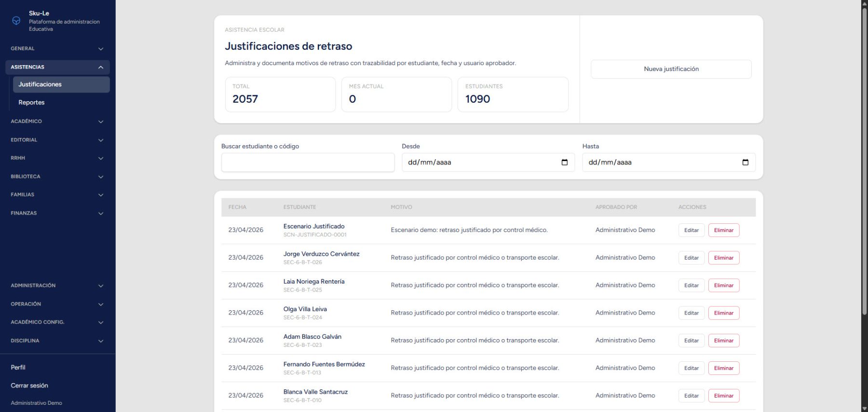
Task: Delete Olga Villa Leiva justification
Action: pyautogui.click(x=724, y=313)
